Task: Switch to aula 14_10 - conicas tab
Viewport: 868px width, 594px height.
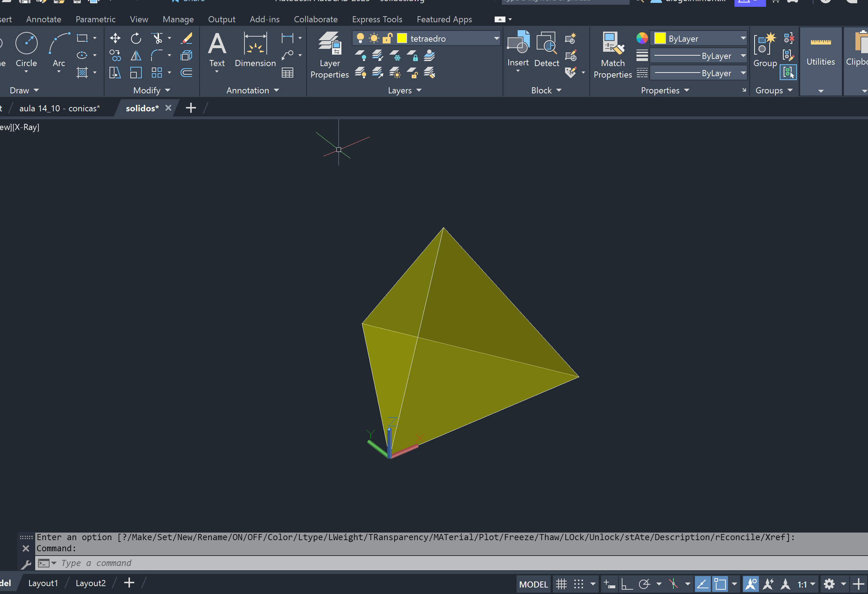Action: pyautogui.click(x=59, y=108)
